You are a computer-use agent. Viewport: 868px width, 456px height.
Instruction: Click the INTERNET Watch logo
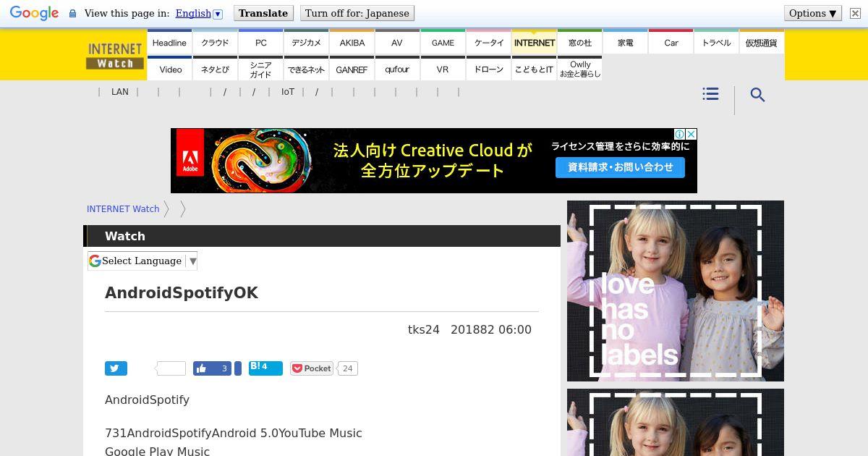pyautogui.click(x=115, y=56)
